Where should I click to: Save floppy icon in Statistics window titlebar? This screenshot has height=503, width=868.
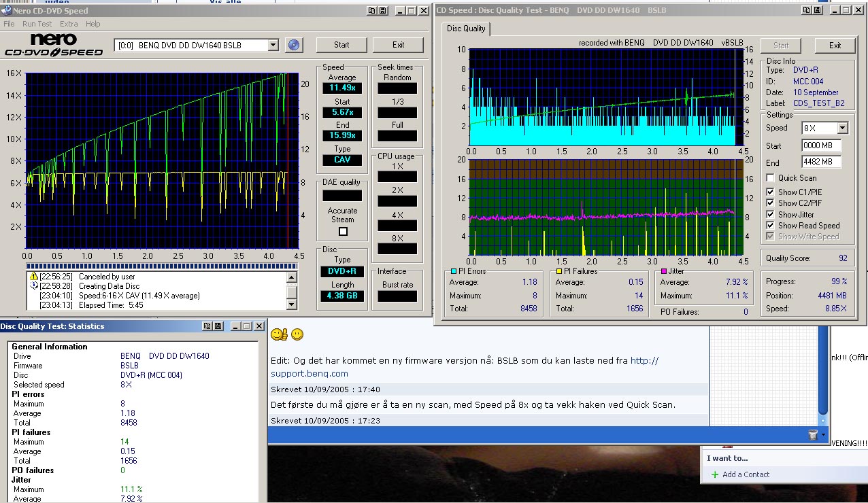tap(218, 326)
